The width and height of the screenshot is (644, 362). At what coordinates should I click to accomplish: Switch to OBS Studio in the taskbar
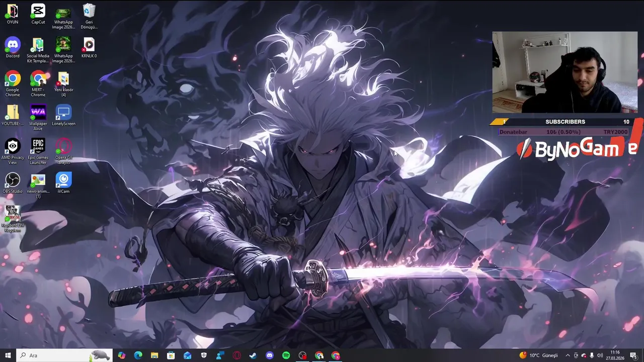point(302,355)
